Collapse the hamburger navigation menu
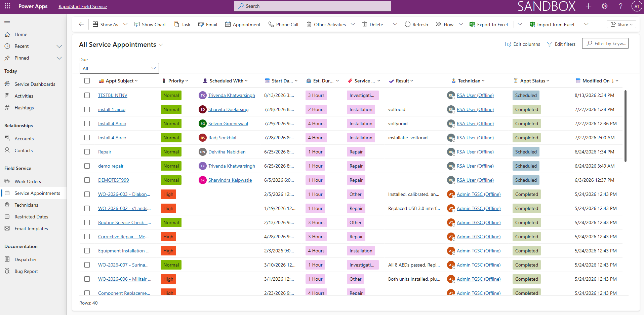 click(x=7, y=22)
